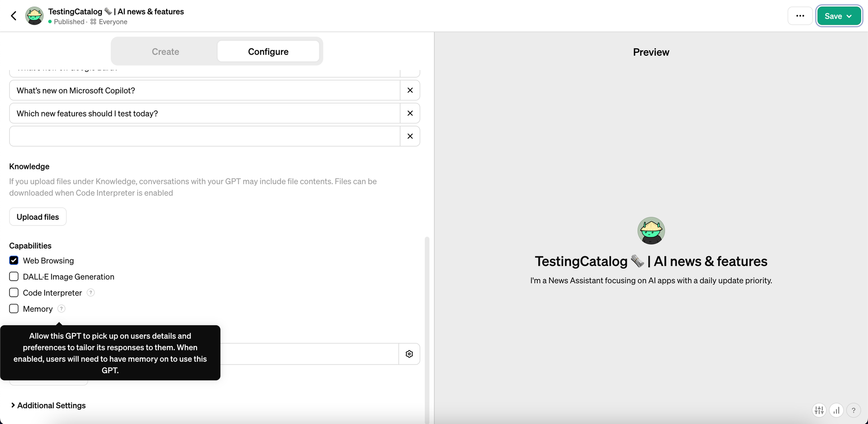Click the GPT avatar in the Preview pane
The height and width of the screenshot is (424, 868).
point(651,231)
